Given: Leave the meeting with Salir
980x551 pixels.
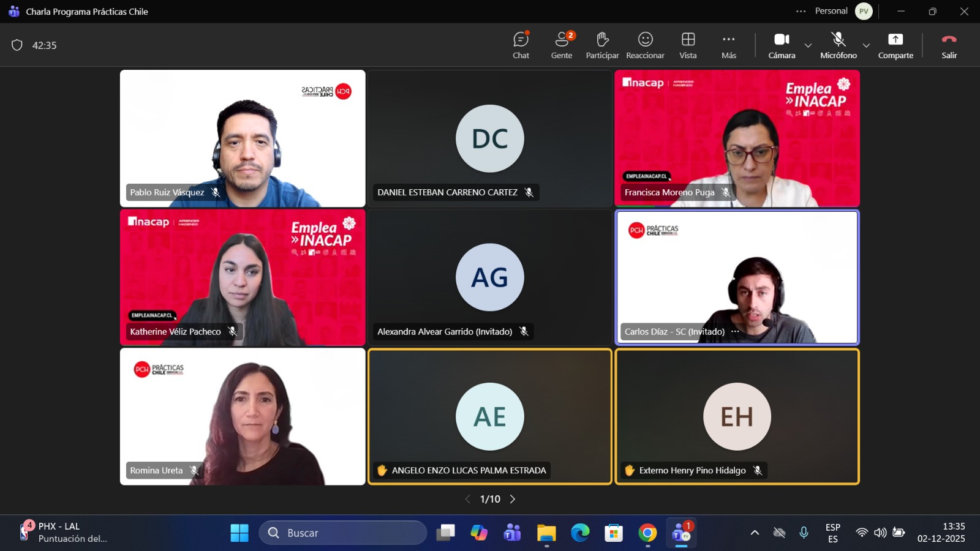Looking at the screenshot, I should (949, 45).
